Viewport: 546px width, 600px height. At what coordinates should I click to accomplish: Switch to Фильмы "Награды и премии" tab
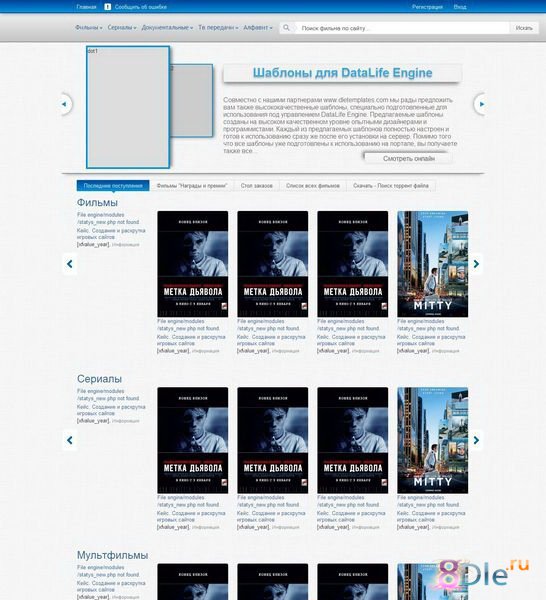[x=192, y=186]
